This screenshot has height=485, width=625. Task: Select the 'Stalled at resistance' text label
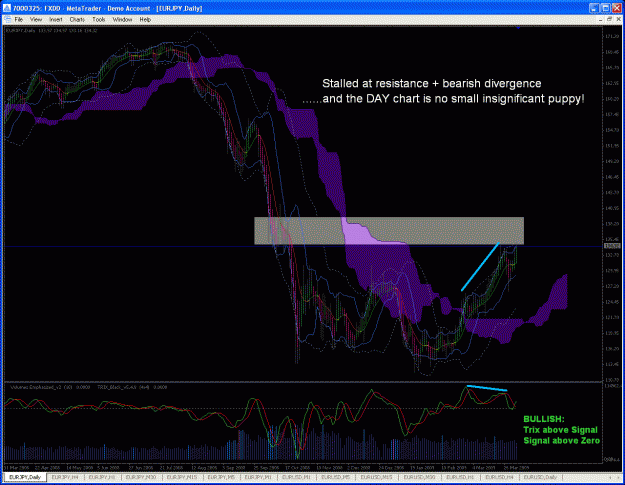click(x=431, y=84)
